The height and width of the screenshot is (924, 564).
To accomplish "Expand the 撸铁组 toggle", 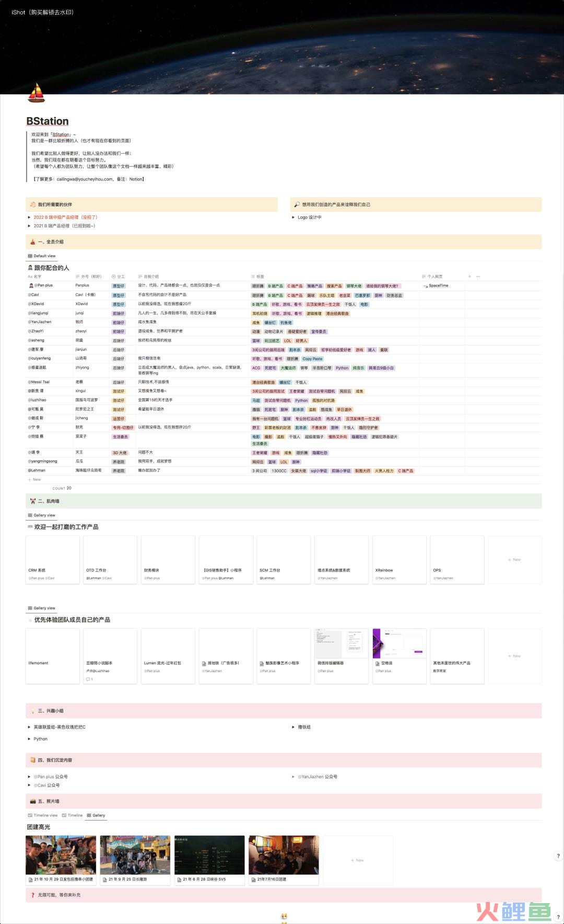I will click(293, 727).
